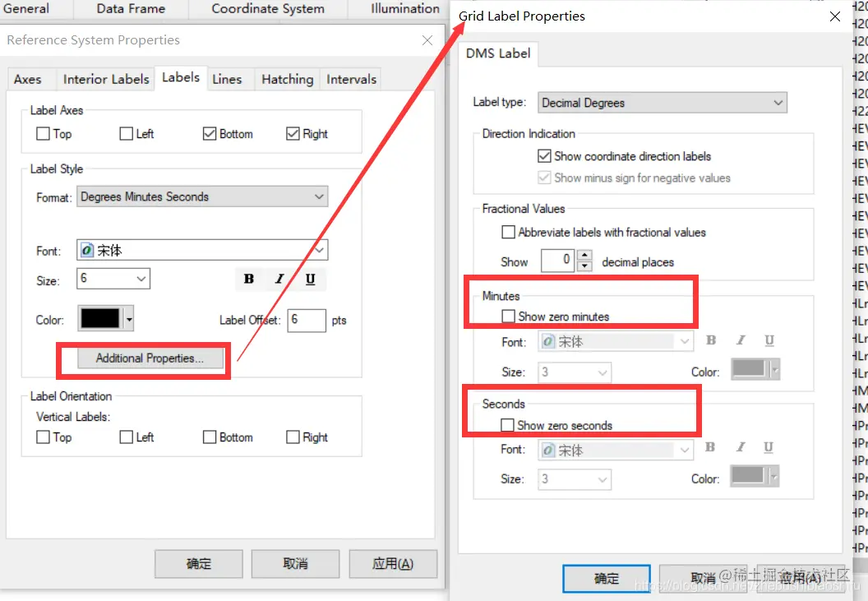The image size is (868, 601).
Task: Click Underline icon in Seconds section
Action: 769,447
